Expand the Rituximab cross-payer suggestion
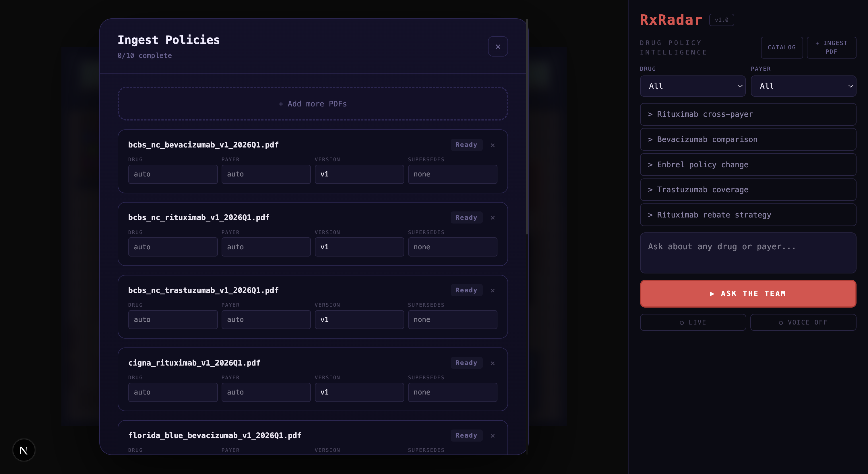 (x=748, y=114)
